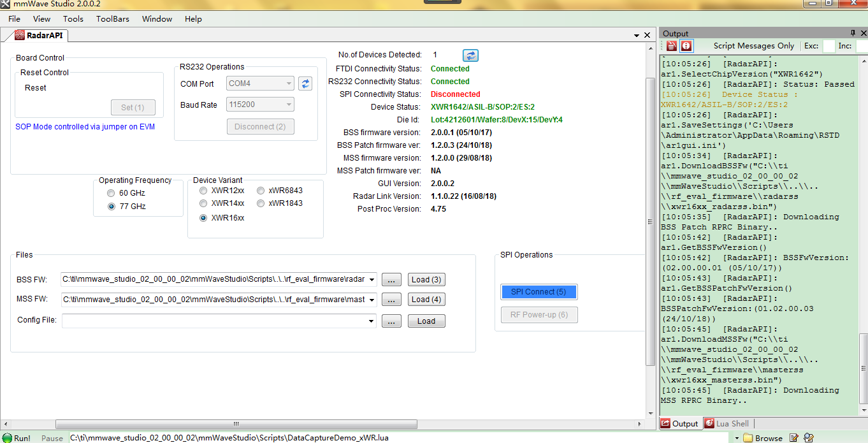Browse for MSS FW file with ... button
Viewport: 868px width, 443px height.
pos(391,299)
